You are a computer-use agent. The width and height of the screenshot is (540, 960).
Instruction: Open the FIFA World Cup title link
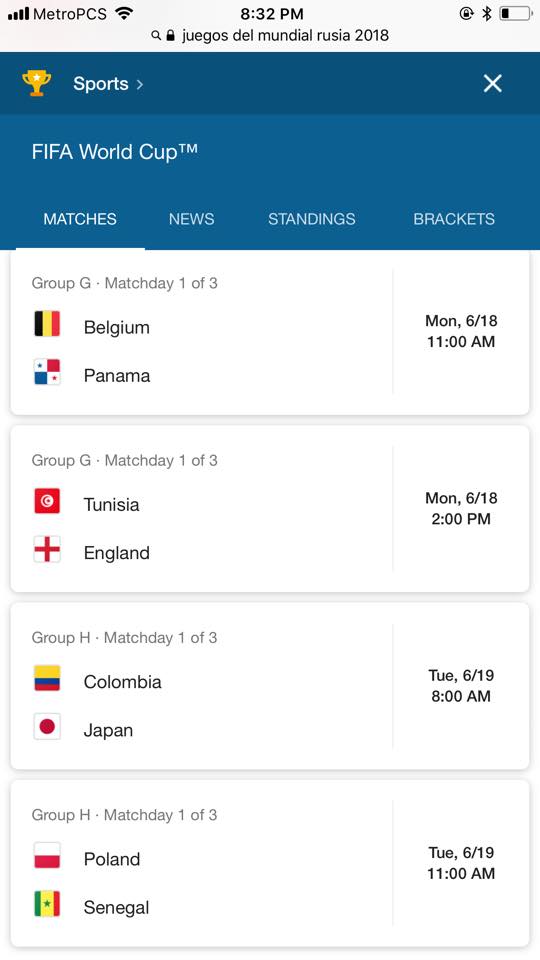coord(114,151)
